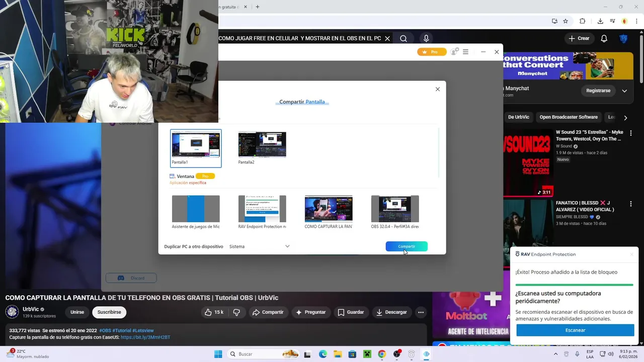Click the account icon beside Pro badge
The width and height of the screenshot is (644, 362).
coord(454,52)
